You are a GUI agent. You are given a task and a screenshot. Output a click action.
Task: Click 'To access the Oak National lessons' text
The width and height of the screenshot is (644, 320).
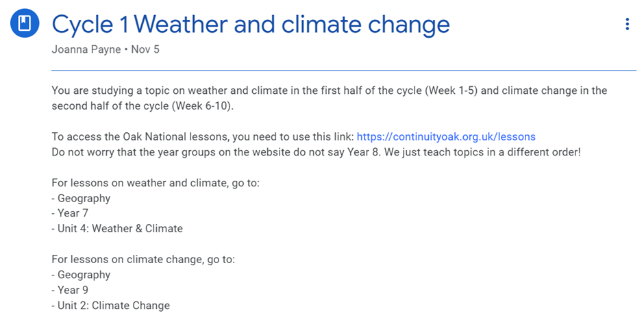tap(203, 137)
